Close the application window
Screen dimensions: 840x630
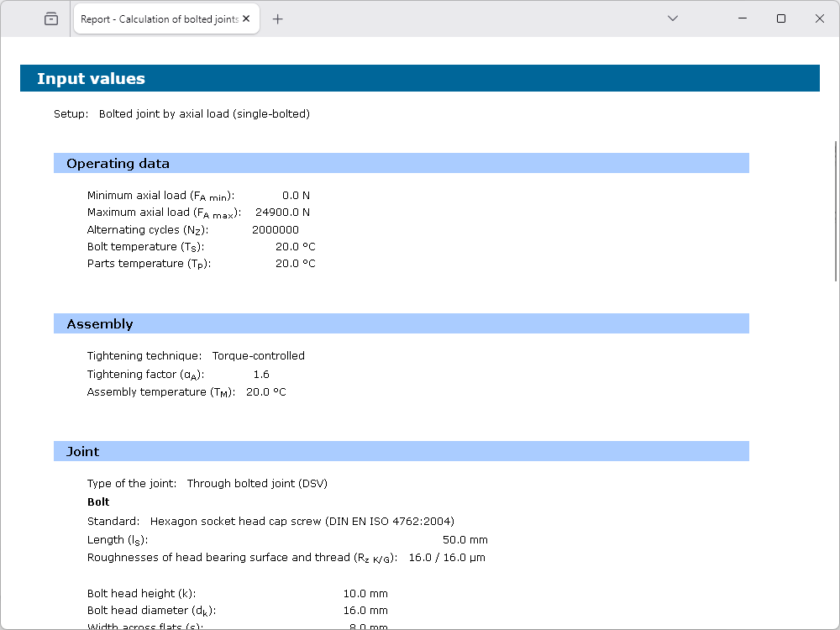coord(820,18)
